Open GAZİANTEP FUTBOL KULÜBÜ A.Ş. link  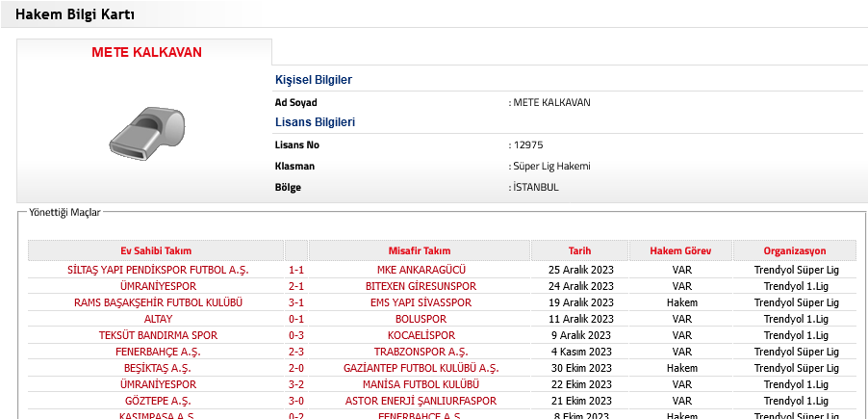point(421,368)
